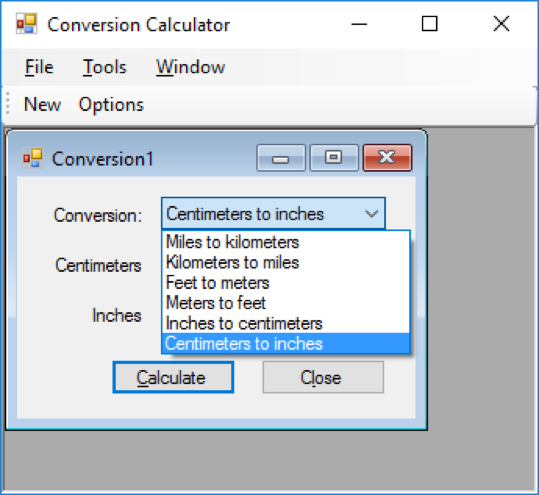Maximize the Conversion Calculator main window
Screen dimensions: 539x495
[x=430, y=24]
